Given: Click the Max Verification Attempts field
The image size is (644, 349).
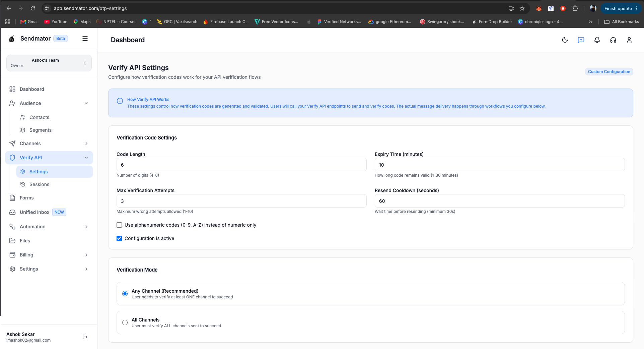Looking at the screenshot, I should click(241, 201).
